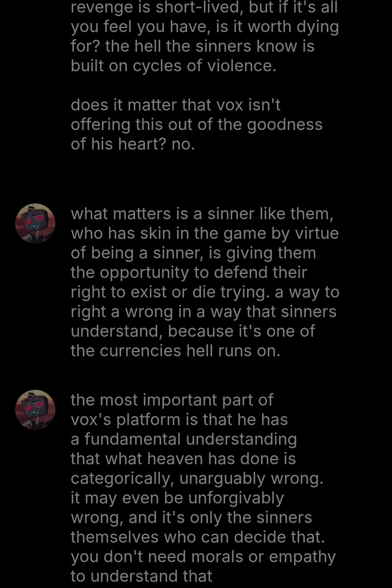Select the post starting "the most important part of"

pyautogui.click(x=203, y=488)
